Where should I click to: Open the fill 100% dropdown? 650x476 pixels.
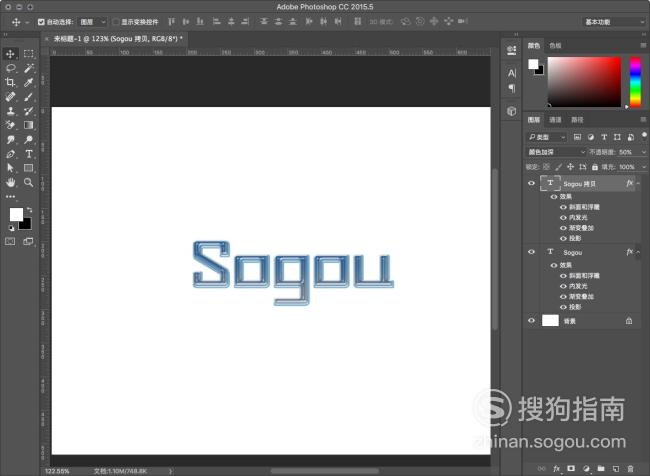(644, 167)
